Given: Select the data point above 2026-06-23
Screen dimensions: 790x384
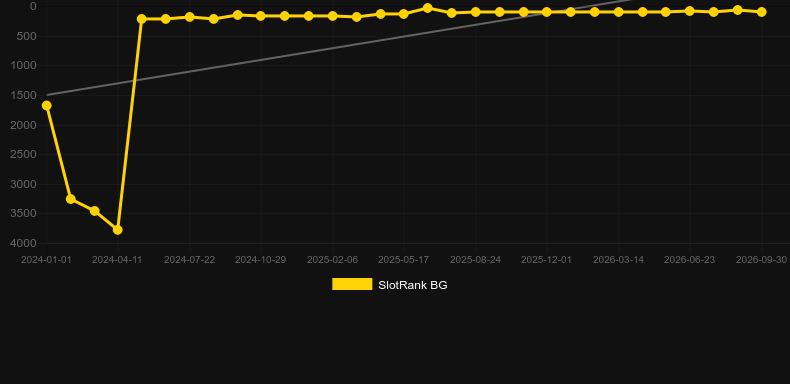Looking at the screenshot, I should [690, 11].
